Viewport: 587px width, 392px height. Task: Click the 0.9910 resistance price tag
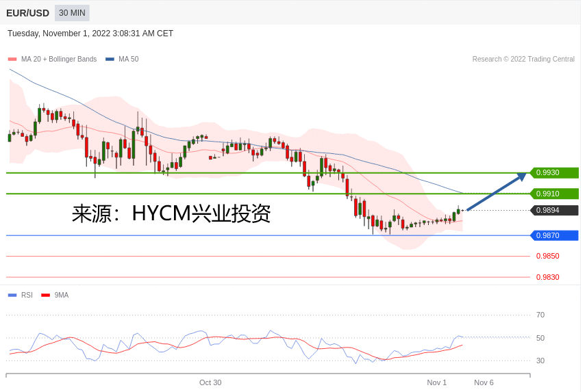pyautogui.click(x=554, y=194)
